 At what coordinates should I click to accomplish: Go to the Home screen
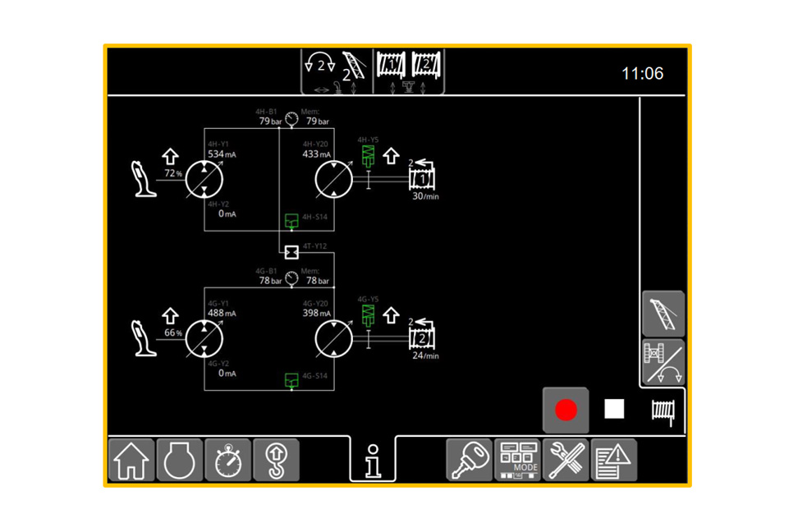(x=131, y=460)
